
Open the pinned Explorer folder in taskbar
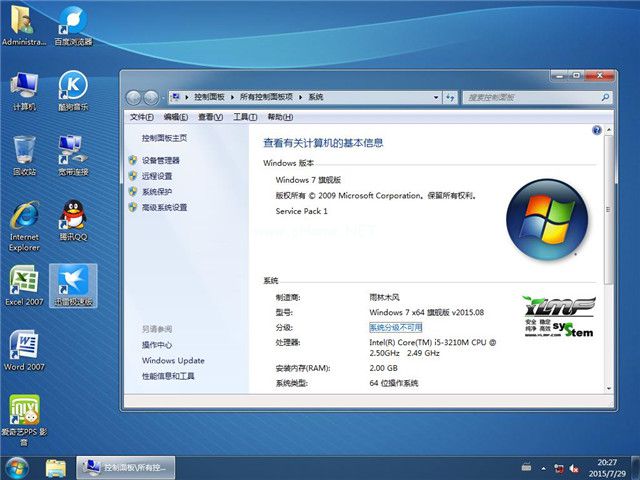(56, 468)
